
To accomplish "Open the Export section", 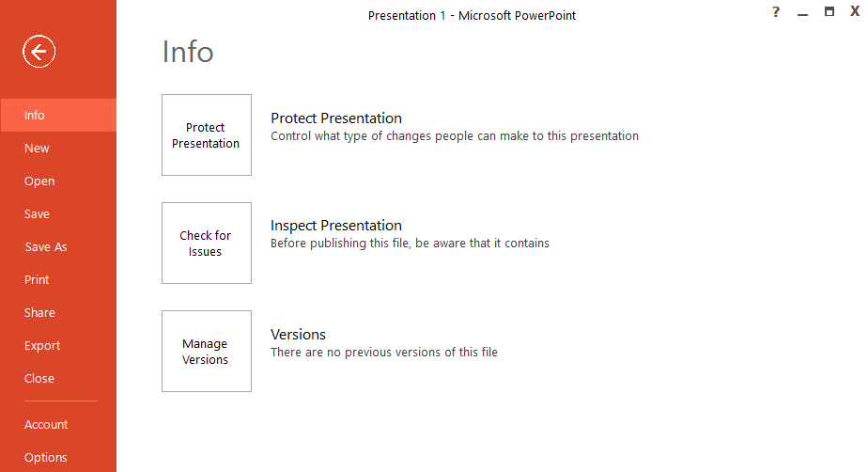I will point(42,346).
